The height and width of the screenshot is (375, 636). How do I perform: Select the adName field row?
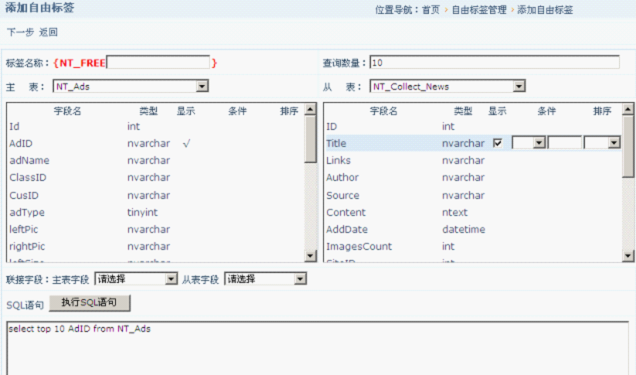click(x=156, y=160)
